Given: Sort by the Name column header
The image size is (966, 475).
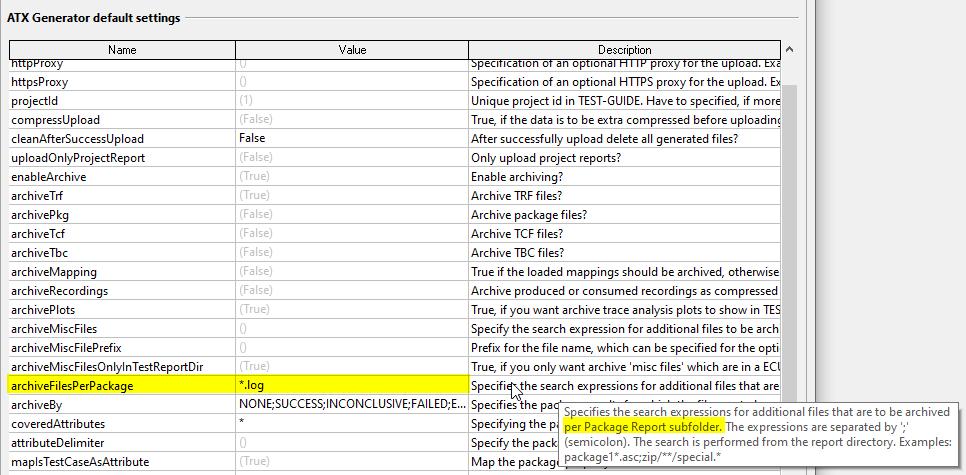Looking at the screenshot, I should (x=122, y=50).
